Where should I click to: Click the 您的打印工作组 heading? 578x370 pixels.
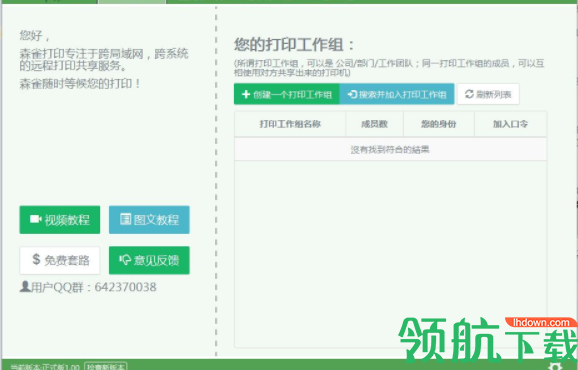click(294, 45)
